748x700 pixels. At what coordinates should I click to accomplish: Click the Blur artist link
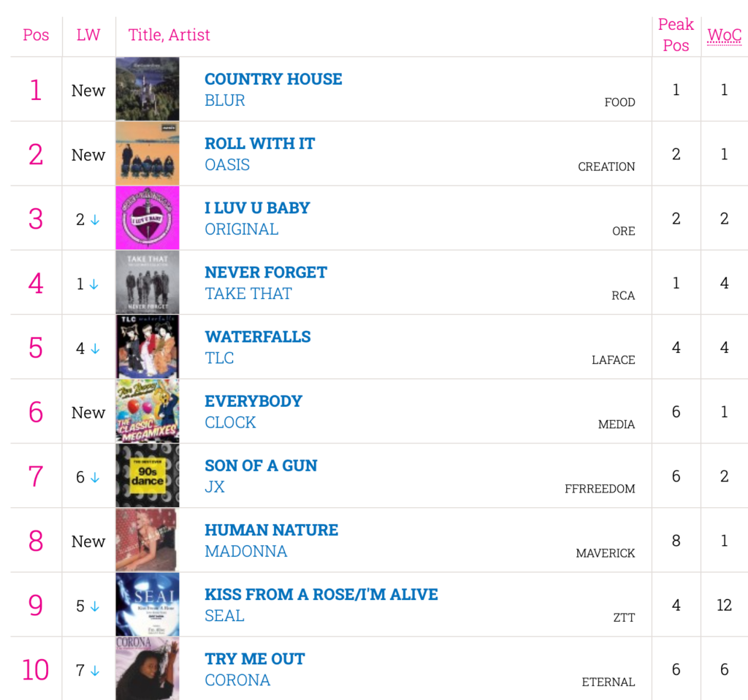tap(225, 101)
